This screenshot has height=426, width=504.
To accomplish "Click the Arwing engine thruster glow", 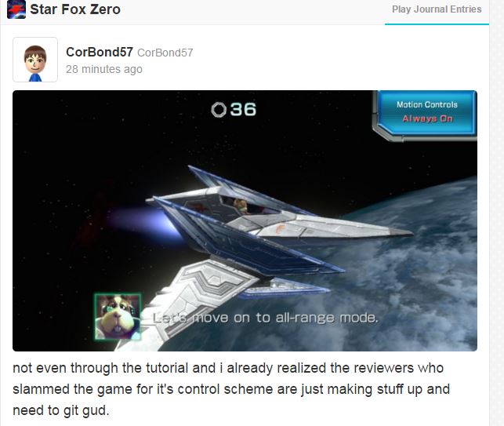I will [141, 222].
